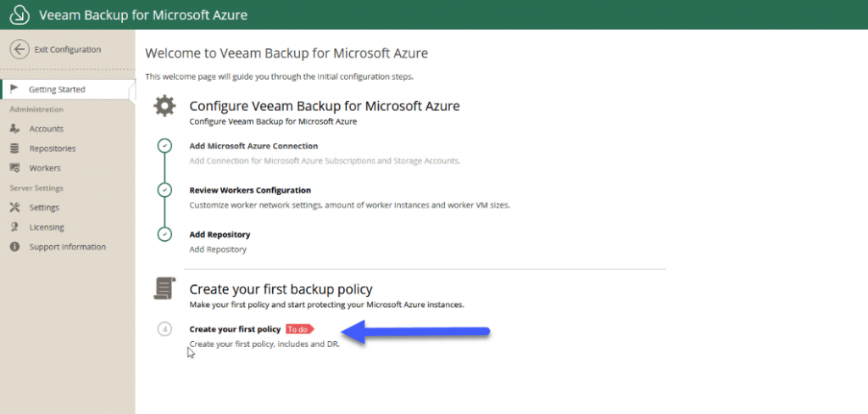Click the checkmark for Add Repository step
The height and width of the screenshot is (414, 868).
(x=164, y=234)
